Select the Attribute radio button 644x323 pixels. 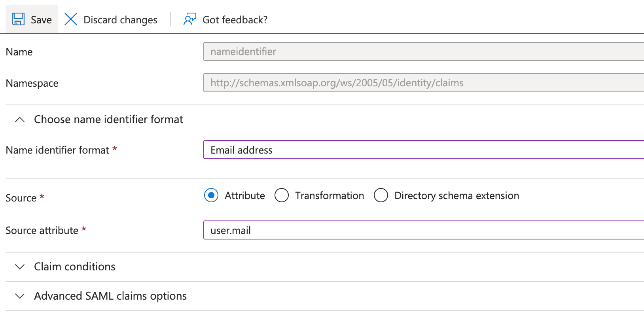[211, 195]
